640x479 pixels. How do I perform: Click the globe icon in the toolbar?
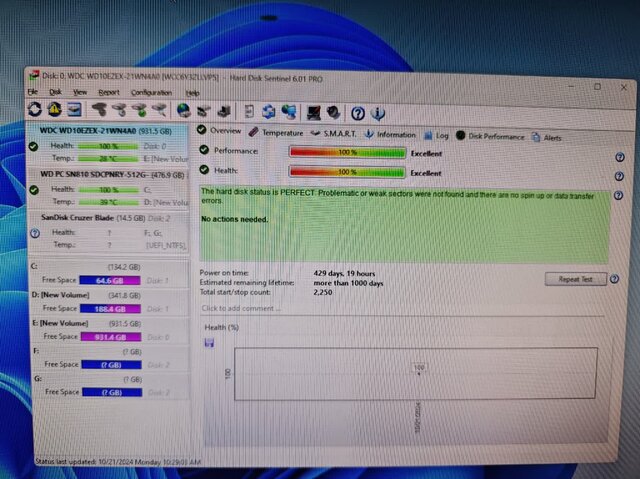tap(184, 111)
